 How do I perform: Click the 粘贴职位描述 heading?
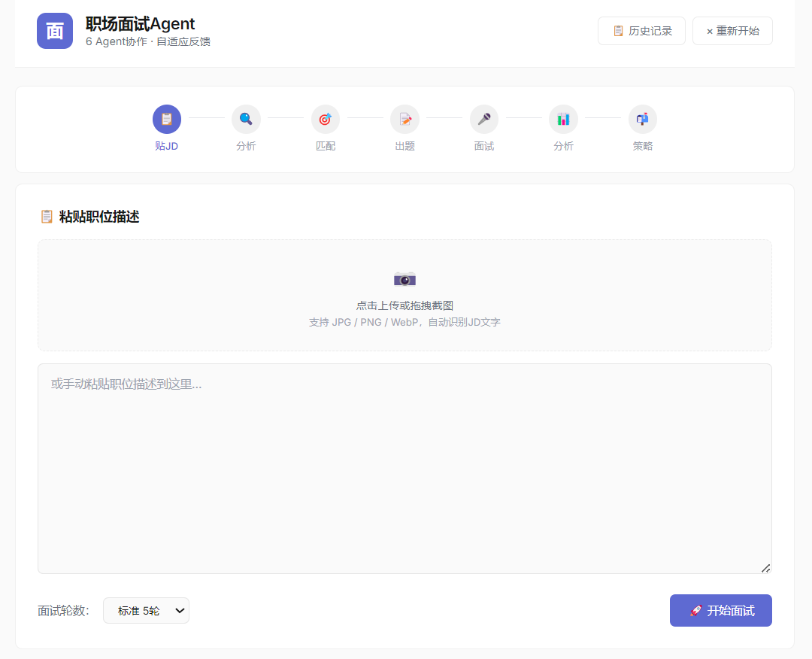click(99, 217)
